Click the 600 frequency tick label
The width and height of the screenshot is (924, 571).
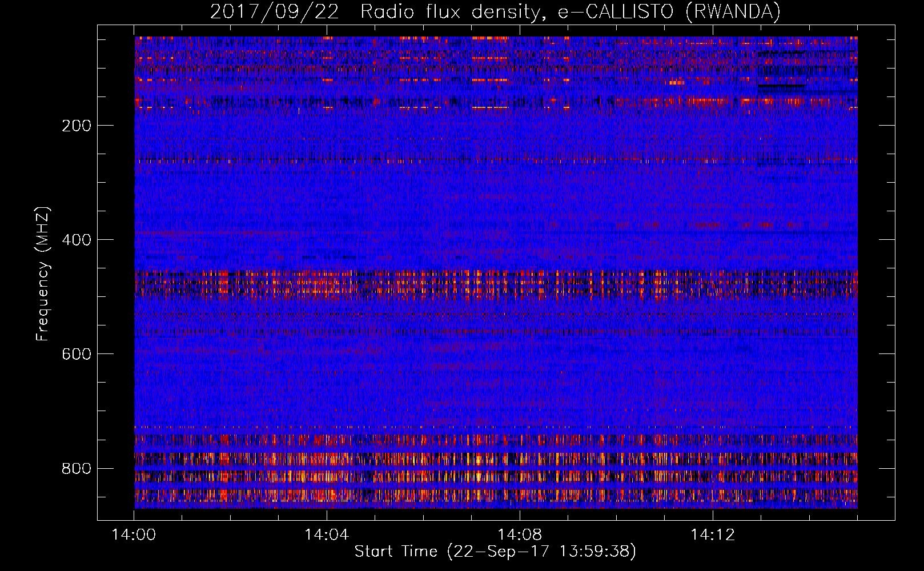coord(77,354)
